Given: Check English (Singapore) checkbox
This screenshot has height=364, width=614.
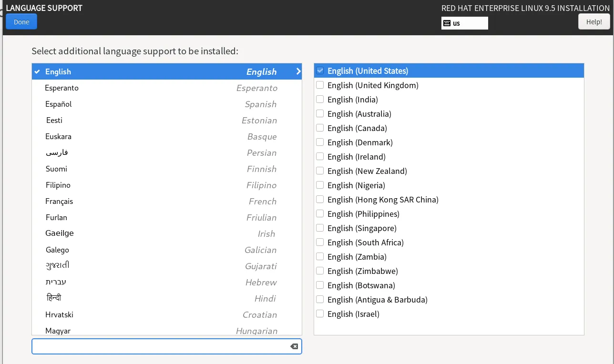Looking at the screenshot, I should (x=320, y=228).
